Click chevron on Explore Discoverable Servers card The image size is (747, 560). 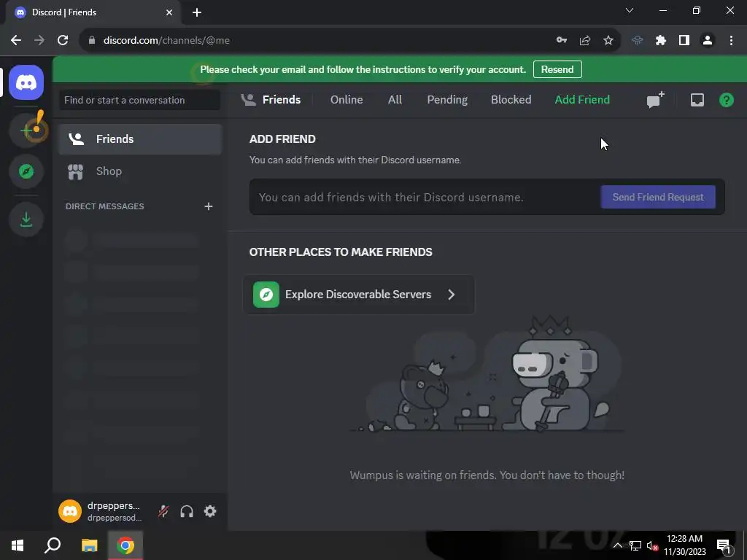pos(451,295)
